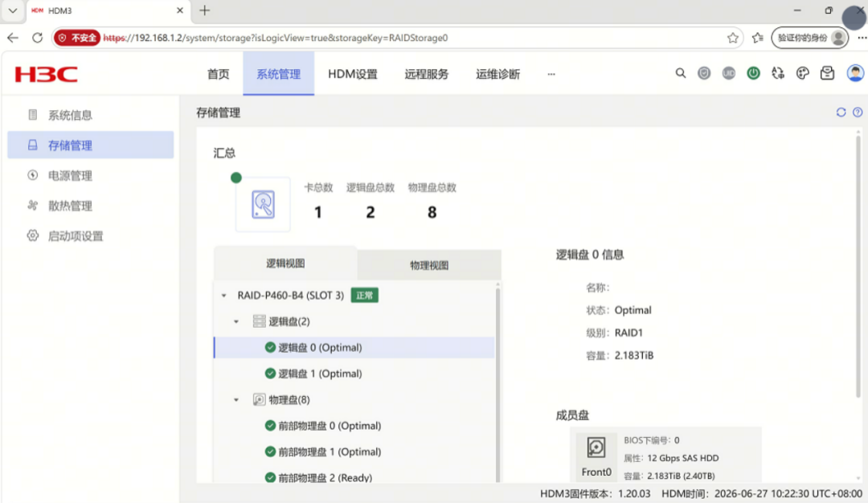Open the top navigation overflow menu
The image size is (868, 503).
(551, 74)
